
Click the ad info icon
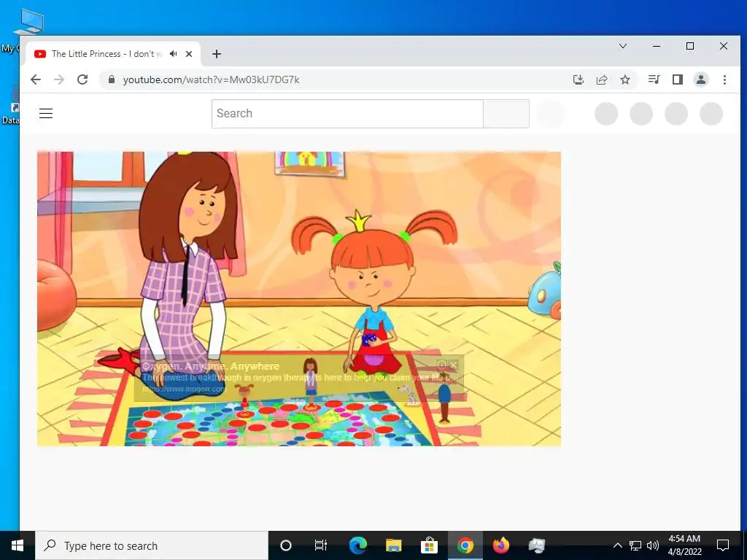pyautogui.click(x=441, y=365)
